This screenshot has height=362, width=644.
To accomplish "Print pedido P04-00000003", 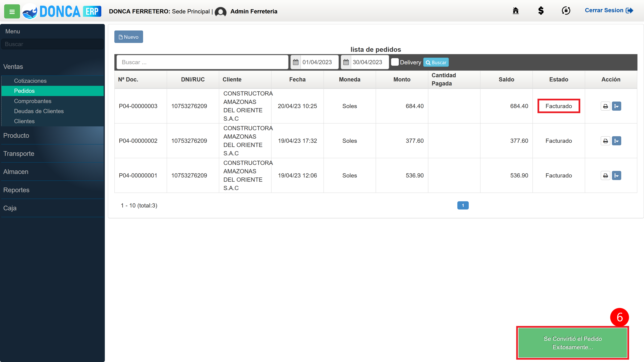I will 605,106.
